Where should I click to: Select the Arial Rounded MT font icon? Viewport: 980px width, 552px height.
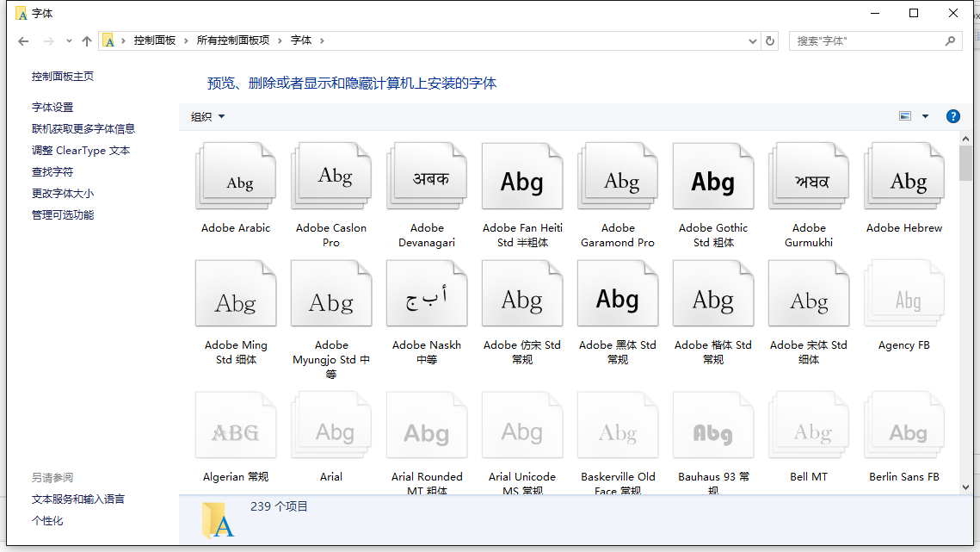click(427, 425)
